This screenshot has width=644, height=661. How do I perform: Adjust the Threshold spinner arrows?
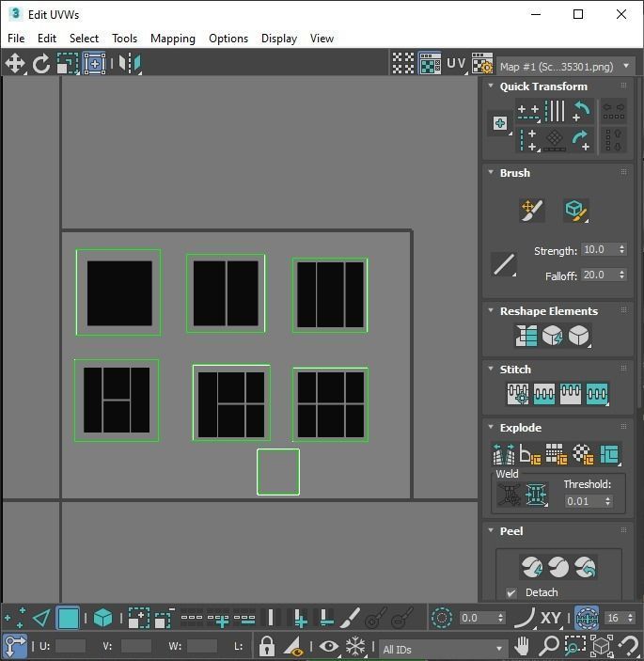coord(607,501)
